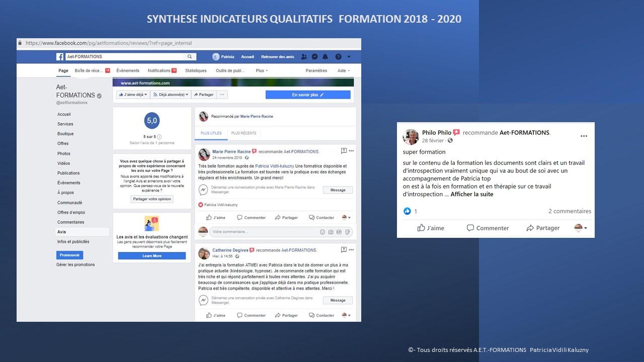
Task: Open the Aide dropdown
Action: 344,71
